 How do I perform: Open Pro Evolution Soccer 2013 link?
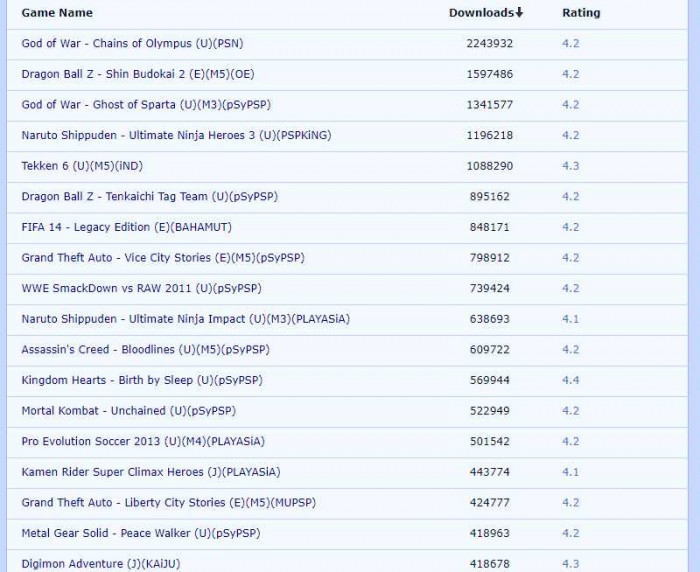click(x=143, y=441)
